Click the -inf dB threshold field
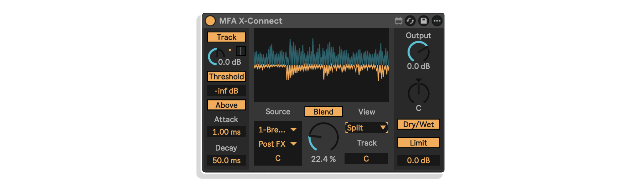The image size is (644, 185). point(226,91)
